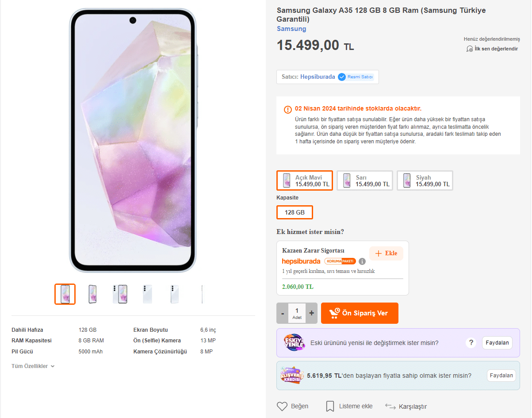Decrease quantity with the minus button
Viewport: 532px width, 418px height.
tap(283, 313)
